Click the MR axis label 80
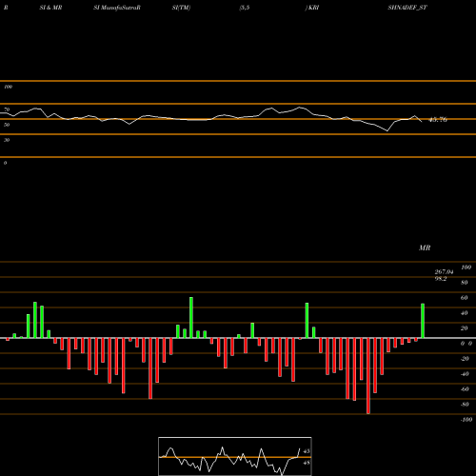The height and width of the screenshot is (476, 476). 465,283
